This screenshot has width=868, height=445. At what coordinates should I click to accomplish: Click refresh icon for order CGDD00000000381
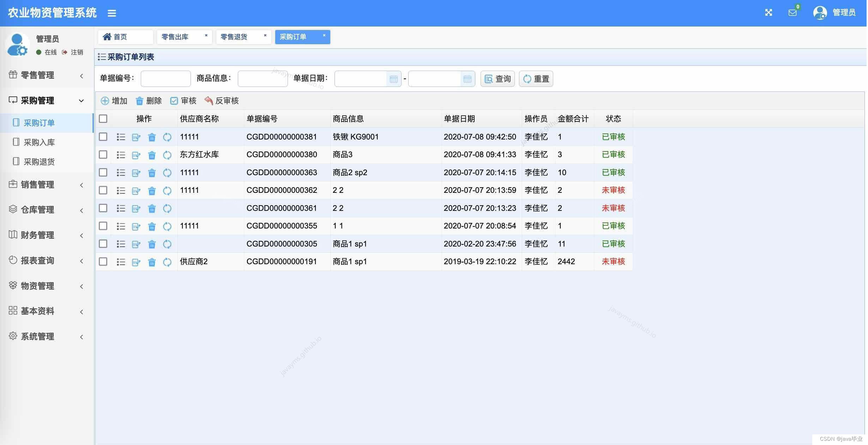pyautogui.click(x=167, y=137)
